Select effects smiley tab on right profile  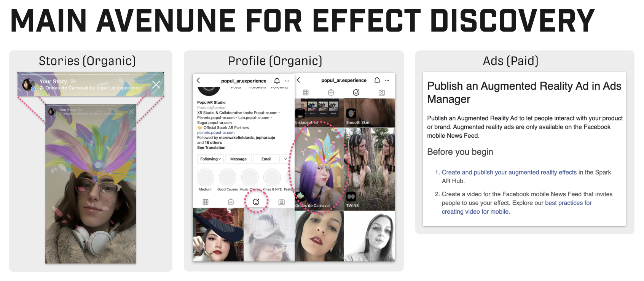pos(356,92)
